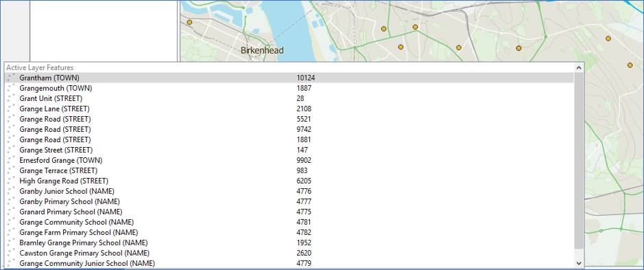
Task: Select Grange Road row with value 5521
Action: [x=289, y=119]
